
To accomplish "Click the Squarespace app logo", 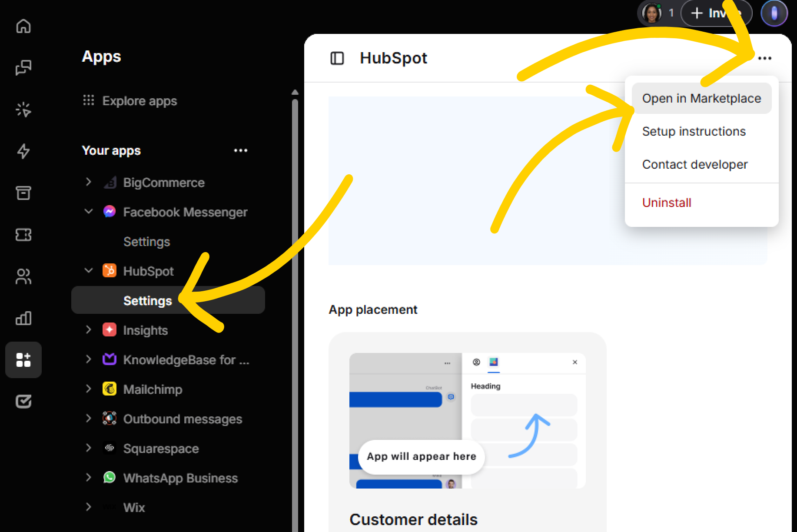I will pos(110,448).
